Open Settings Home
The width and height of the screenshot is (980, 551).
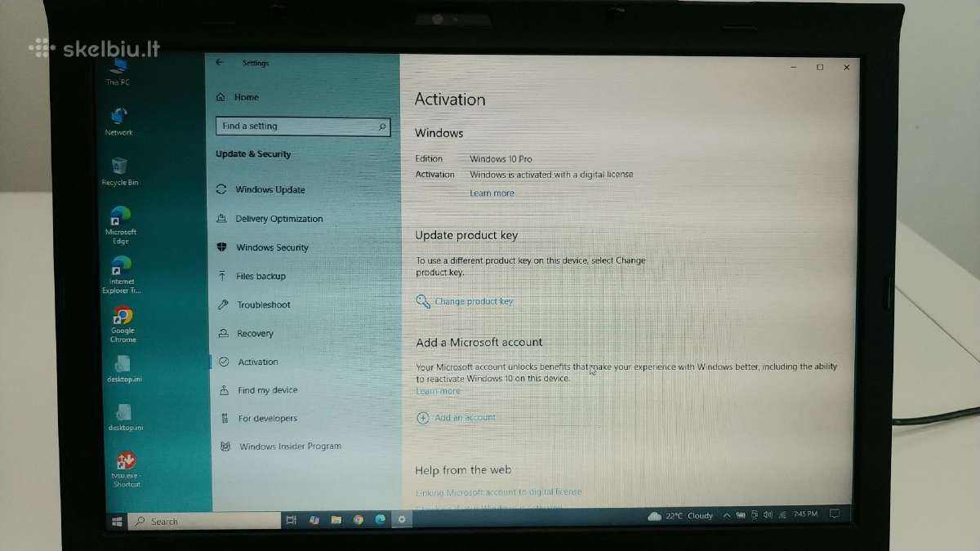coord(238,97)
